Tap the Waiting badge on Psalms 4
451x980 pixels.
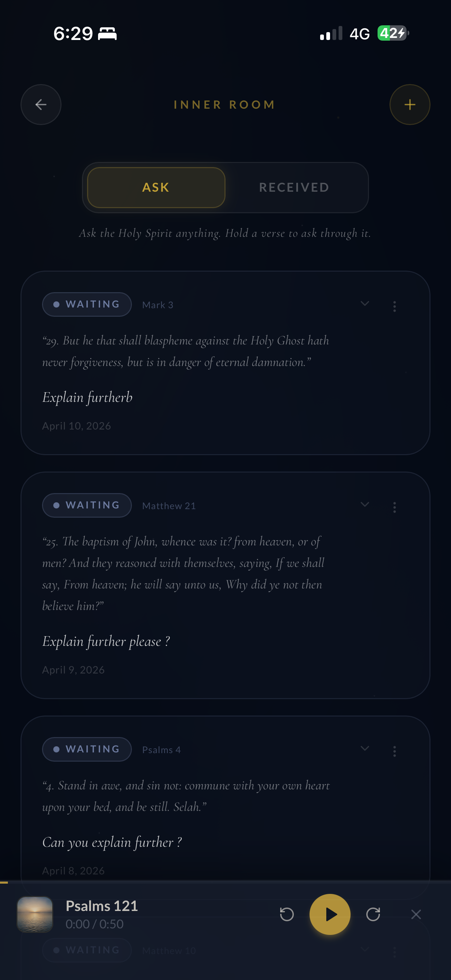click(x=87, y=749)
